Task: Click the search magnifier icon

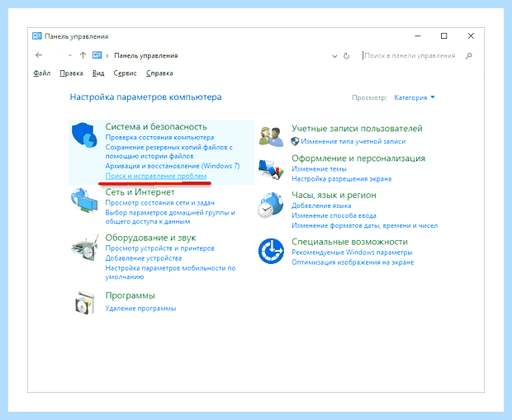Action: [469, 56]
